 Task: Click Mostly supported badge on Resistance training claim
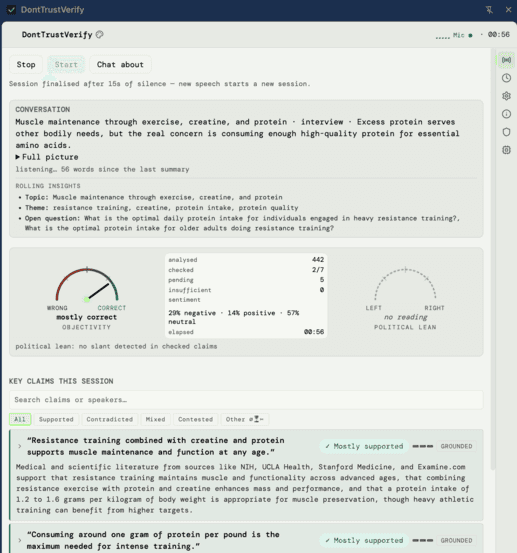point(364,446)
